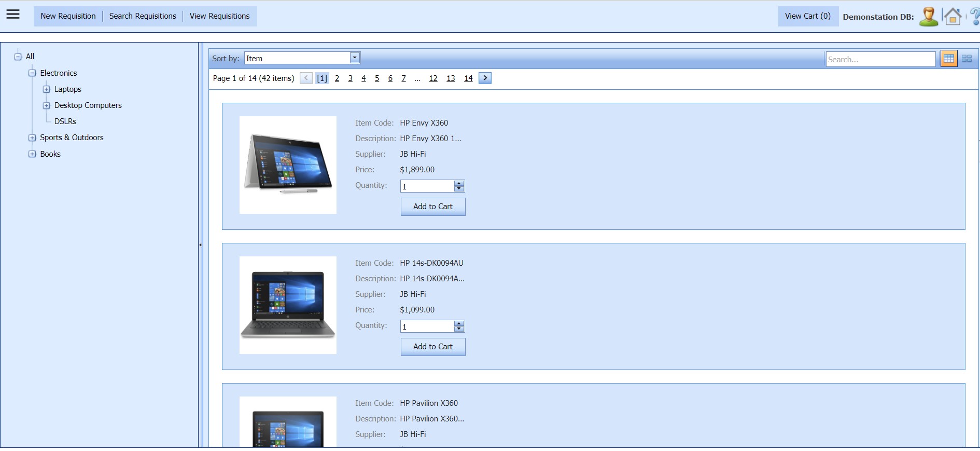This screenshot has height=451, width=980.
Task: Expand the Laptops tree node
Action: pyautogui.click(x=47, y=89)
